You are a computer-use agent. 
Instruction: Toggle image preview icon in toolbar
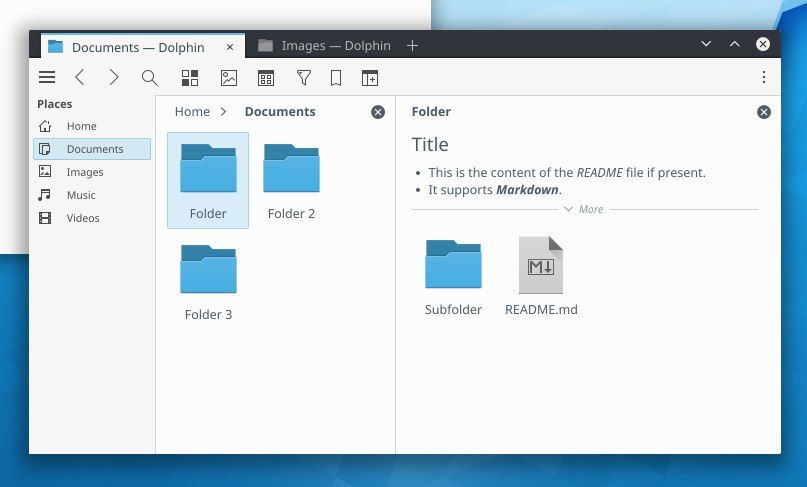coord(229,78)
